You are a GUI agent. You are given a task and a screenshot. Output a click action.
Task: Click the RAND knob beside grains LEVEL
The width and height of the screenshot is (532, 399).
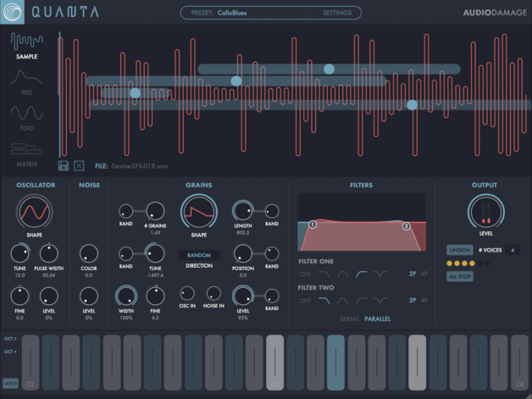click(x=272, y=296)
